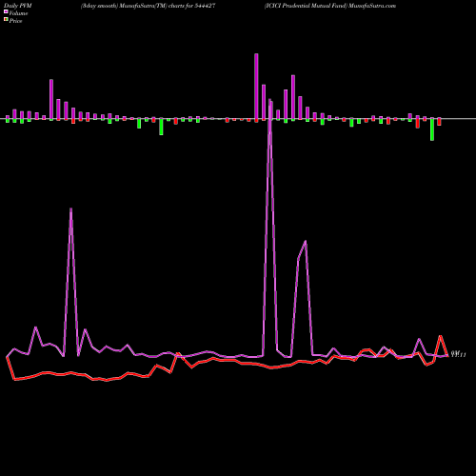Select the magenta Volume legend swatch
Viewport: 476px width, 476px height.
6,11
